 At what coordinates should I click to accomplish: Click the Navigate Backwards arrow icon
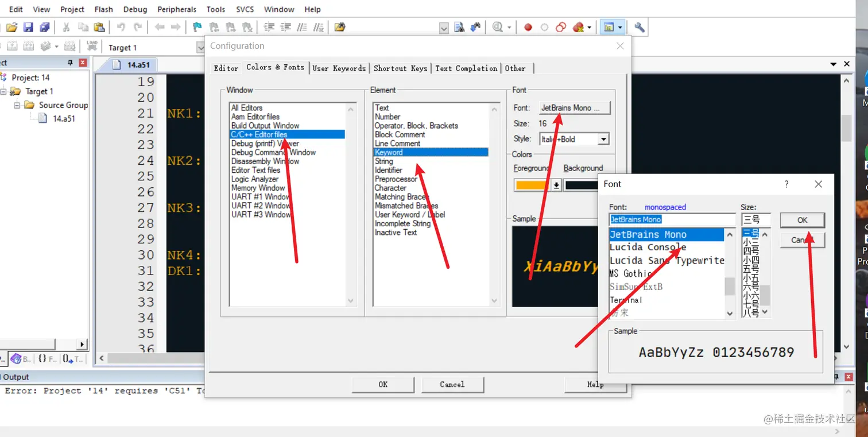(160, 27)
